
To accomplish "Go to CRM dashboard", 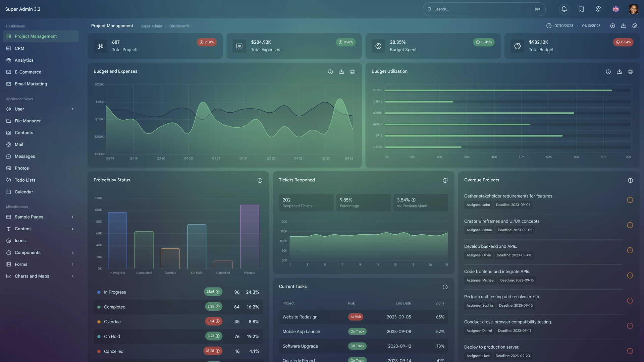I will pos(41,48).
